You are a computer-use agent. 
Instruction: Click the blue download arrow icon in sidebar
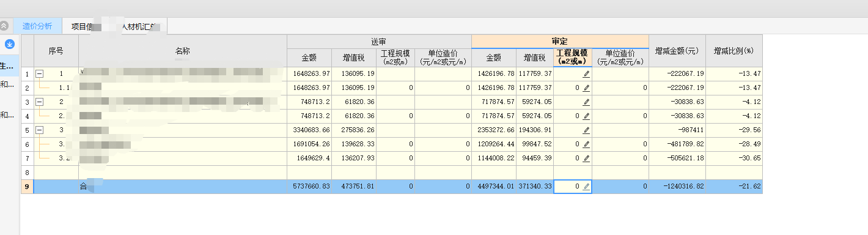pyautogui.click(x=10, y=44)
